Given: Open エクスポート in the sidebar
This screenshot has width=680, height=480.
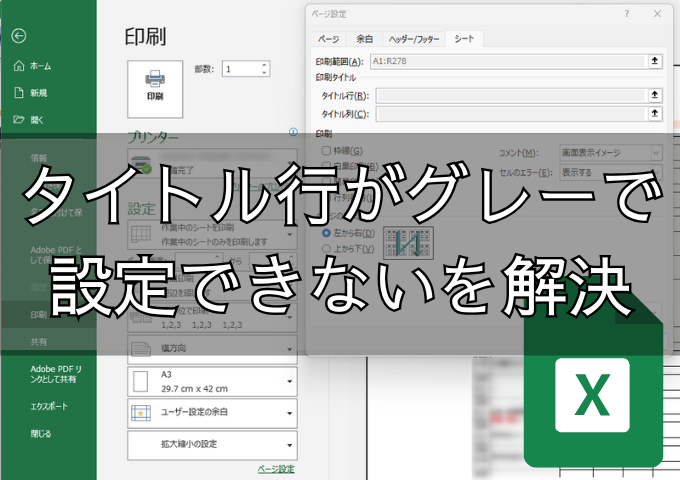Looking at the screenshot, I should coord(49,406).
